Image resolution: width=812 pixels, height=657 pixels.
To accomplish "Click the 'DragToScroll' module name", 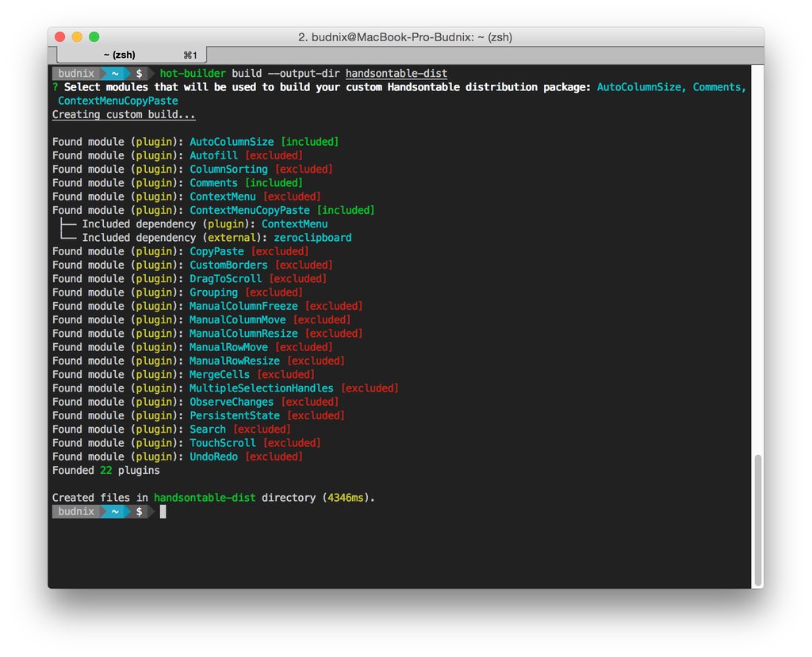I will 225,278.
